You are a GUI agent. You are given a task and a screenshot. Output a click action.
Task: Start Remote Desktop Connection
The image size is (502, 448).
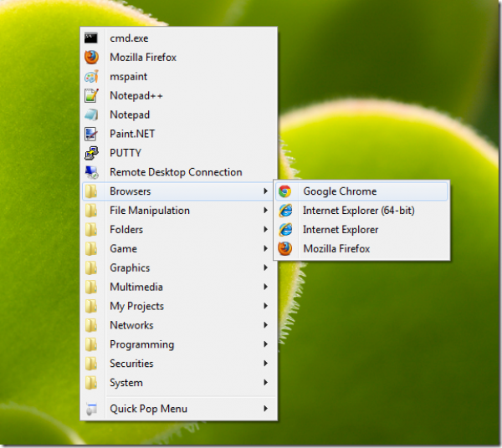pos(176,172)
